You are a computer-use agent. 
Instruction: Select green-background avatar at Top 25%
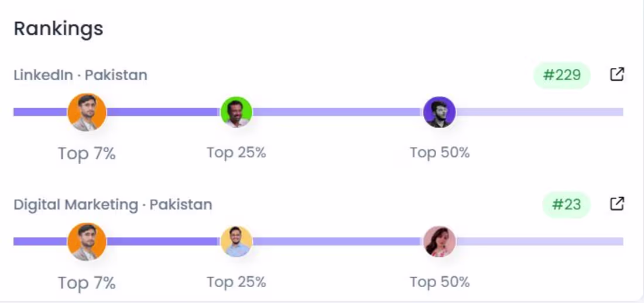click(x=236, y=112)
